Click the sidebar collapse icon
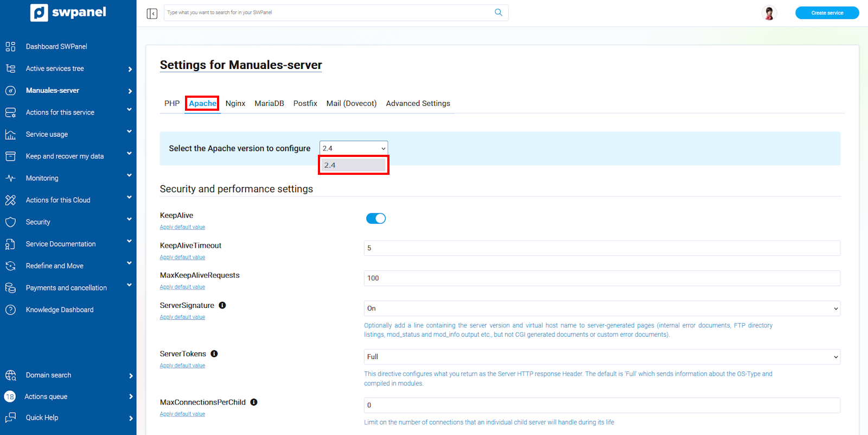The height and width of the screenshot is (435, 868). point(152,14)
